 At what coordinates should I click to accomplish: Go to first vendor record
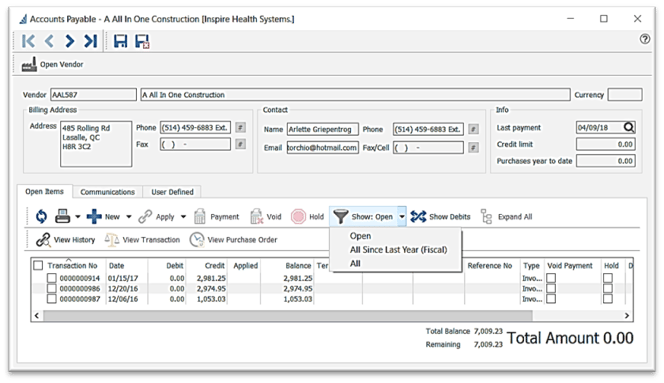28,41
